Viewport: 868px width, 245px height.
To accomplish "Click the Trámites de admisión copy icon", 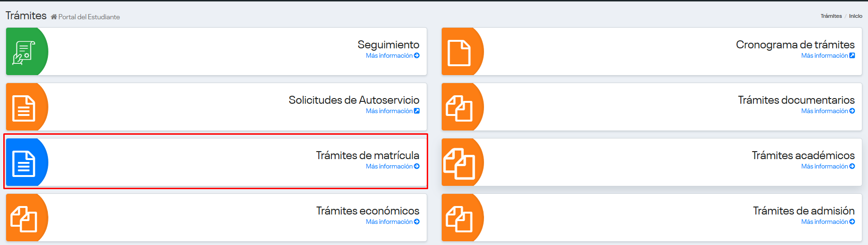I will tap(459, 219).
